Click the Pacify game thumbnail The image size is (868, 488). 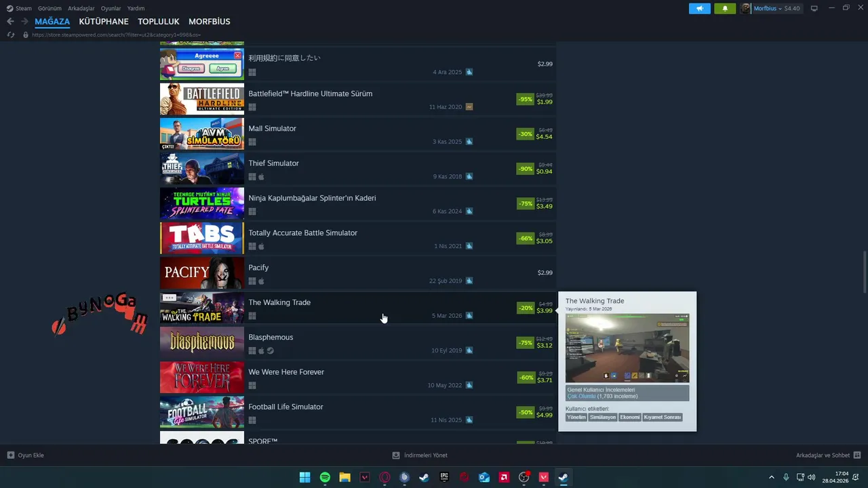[202, 273]
